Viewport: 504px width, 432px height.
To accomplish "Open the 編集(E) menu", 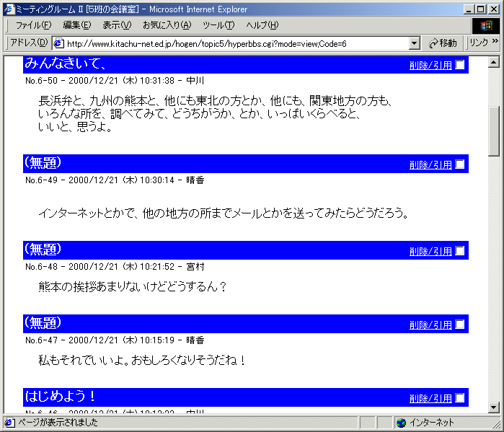I will pyautogui.click(x=77, y=25).
